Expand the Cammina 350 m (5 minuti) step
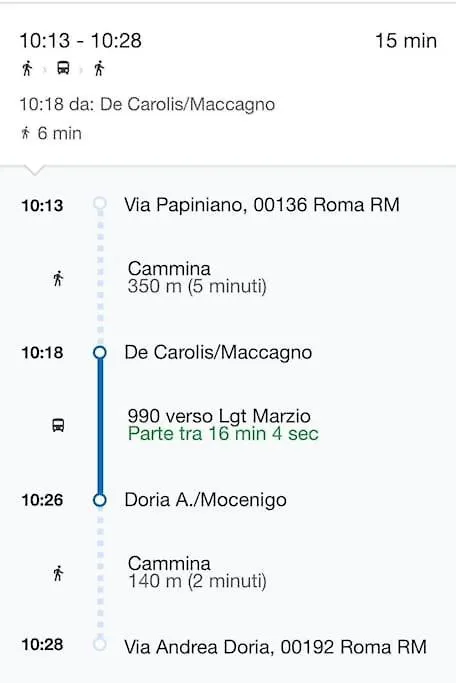This screenshot has height=683, width=456. (x=197, y=277)
